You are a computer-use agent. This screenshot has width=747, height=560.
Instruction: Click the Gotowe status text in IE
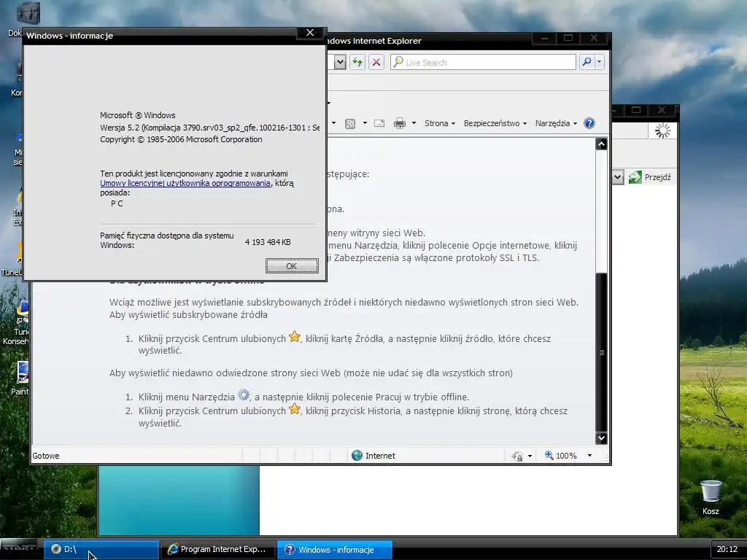[x=46, y=456]
